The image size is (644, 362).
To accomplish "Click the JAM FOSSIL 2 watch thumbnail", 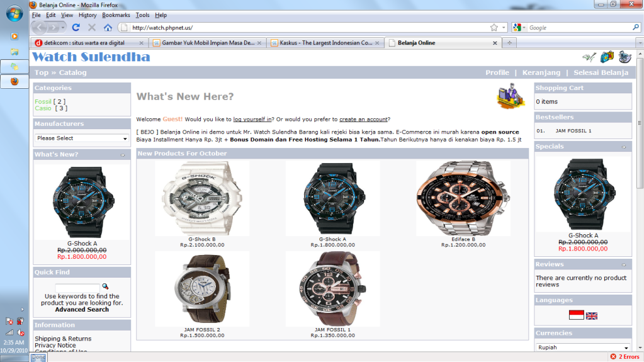I will point(201,289).
